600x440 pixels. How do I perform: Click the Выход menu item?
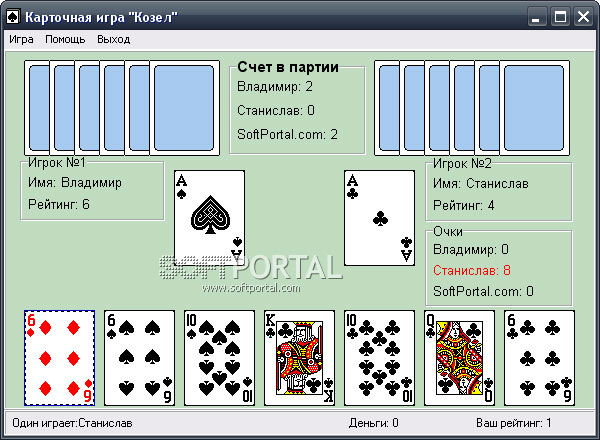pyautogui.click(x=114, y=39)
